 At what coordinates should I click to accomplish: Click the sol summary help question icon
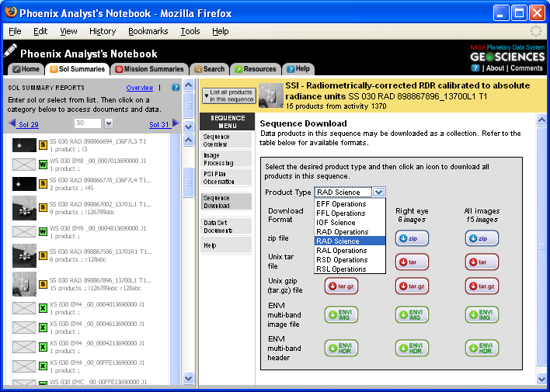point(176,88)
